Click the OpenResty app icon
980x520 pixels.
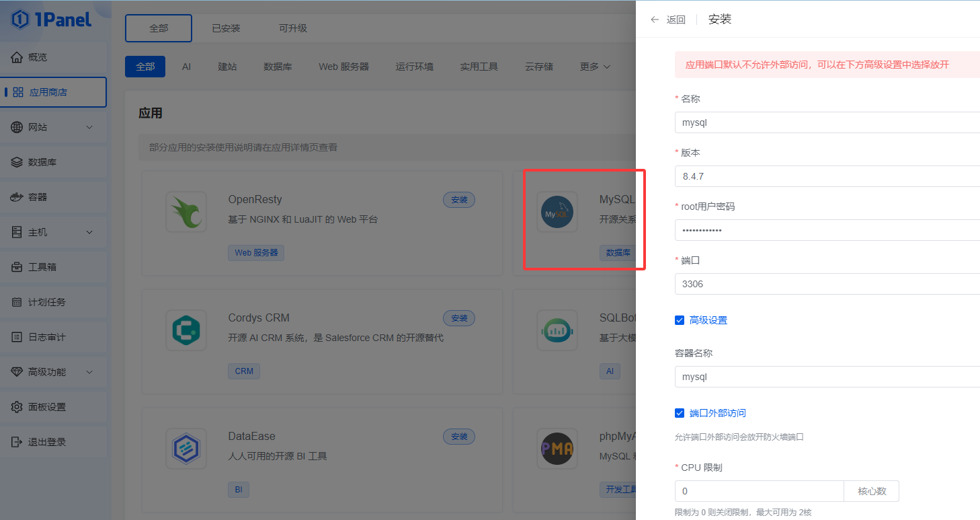(186, 213)
